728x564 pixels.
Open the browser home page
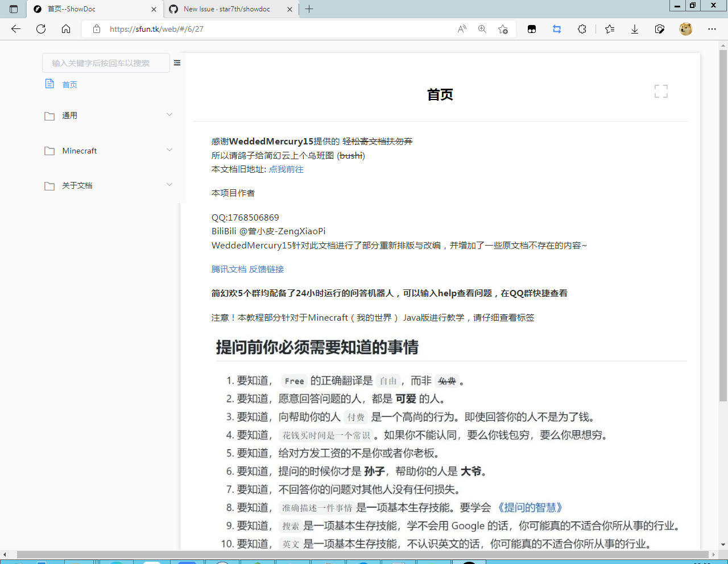66,29
